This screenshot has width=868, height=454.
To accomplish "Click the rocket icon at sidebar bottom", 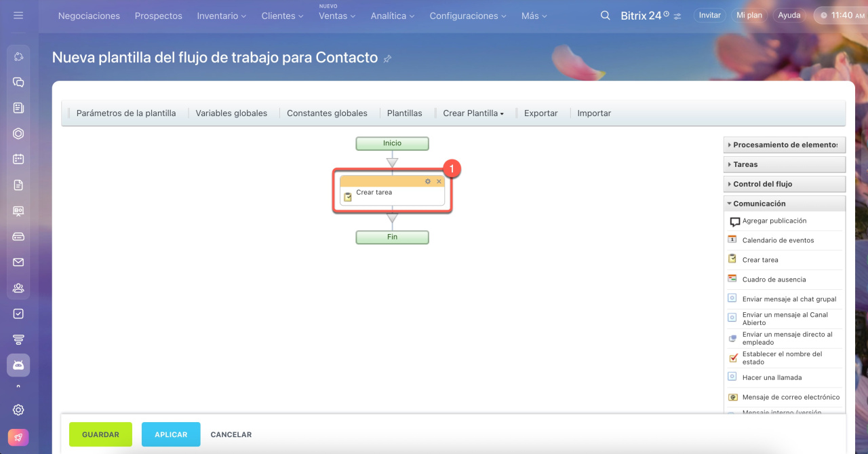I will tap(18, 438).
